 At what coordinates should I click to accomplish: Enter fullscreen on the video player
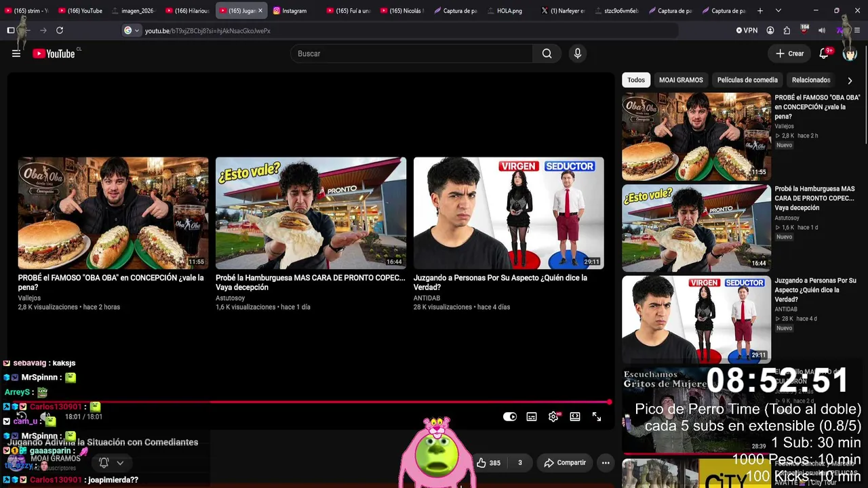597,417
